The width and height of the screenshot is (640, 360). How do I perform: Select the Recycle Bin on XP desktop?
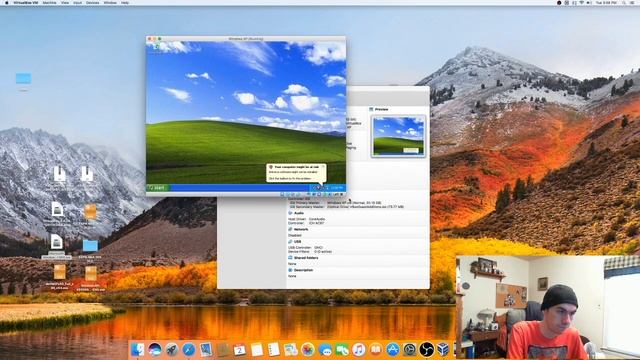click(157, 48)
